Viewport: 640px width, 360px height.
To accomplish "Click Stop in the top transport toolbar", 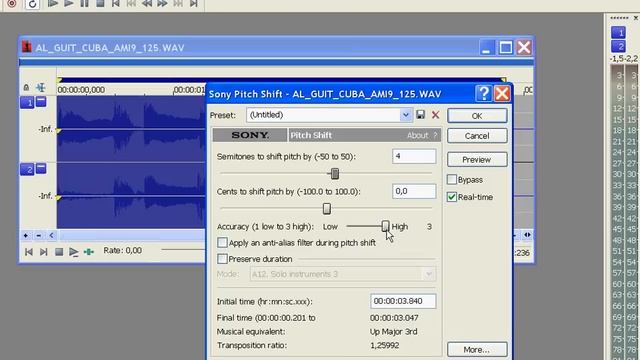I will (x=100, y=4).
